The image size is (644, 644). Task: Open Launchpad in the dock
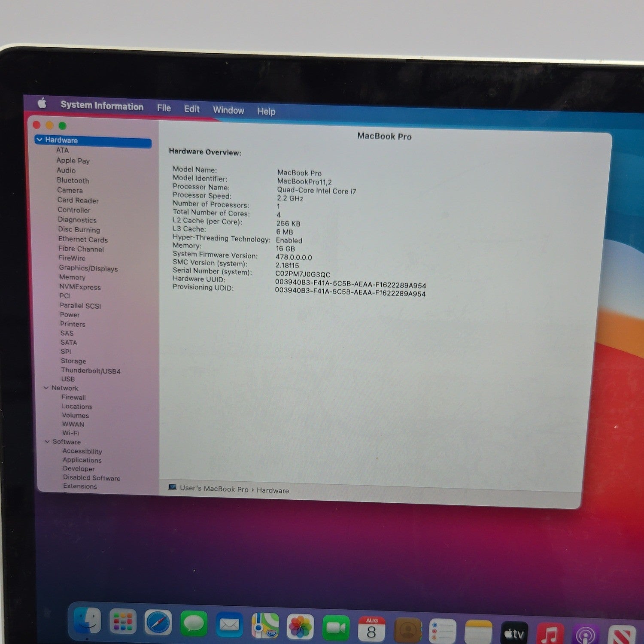tap(123, 622)
